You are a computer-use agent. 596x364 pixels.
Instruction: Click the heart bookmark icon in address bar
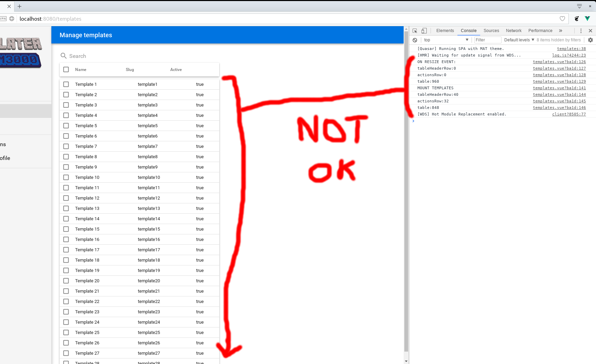click(x=562, y=19)
